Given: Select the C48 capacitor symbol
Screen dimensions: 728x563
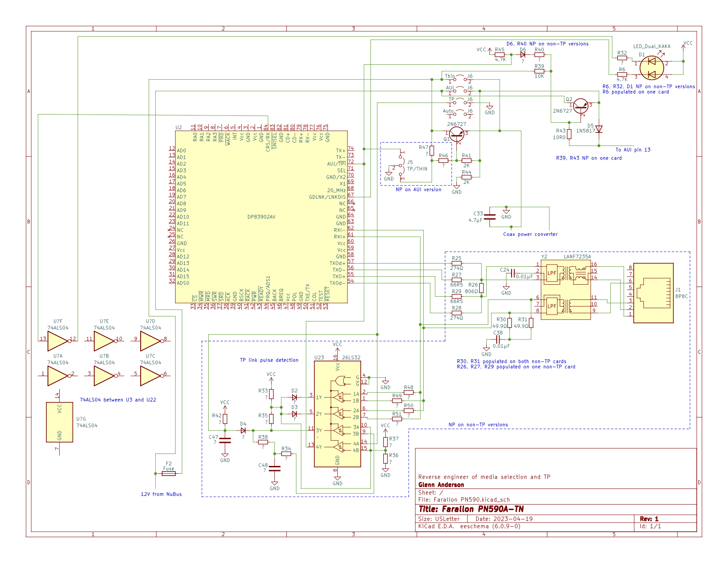Looking at the screenshot, I should [x=274, y=468].
